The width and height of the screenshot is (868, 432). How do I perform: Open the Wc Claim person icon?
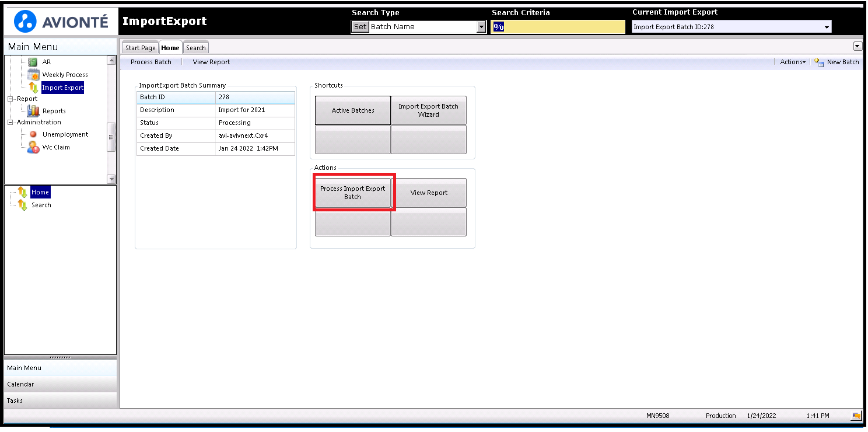click(33, 147)
